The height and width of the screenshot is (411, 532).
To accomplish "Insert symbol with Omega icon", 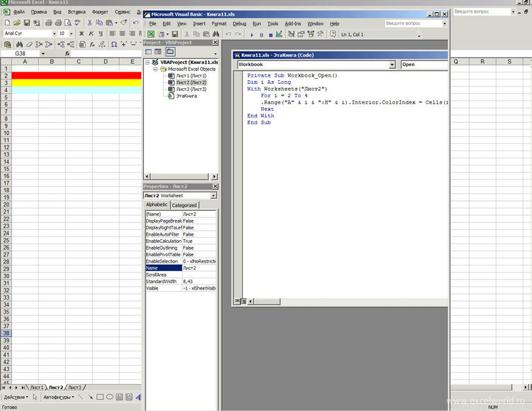I will point(114,45).
